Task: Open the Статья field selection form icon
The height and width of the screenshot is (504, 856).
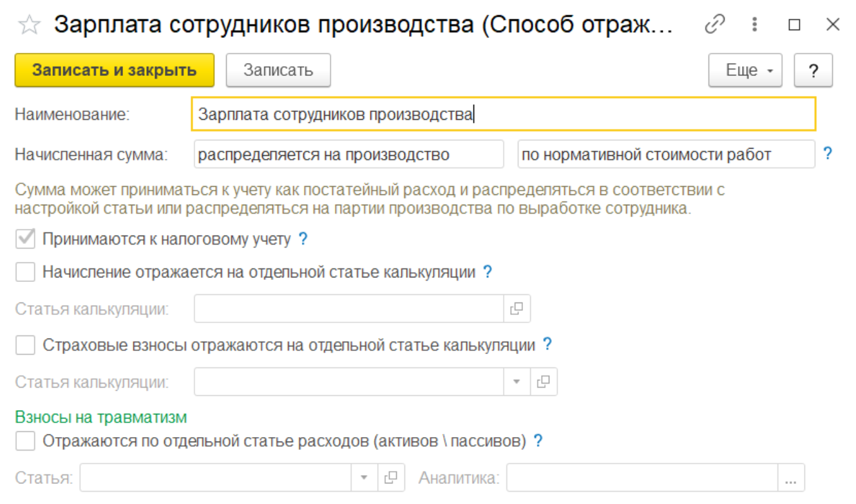Action: (x=390, y=478)
